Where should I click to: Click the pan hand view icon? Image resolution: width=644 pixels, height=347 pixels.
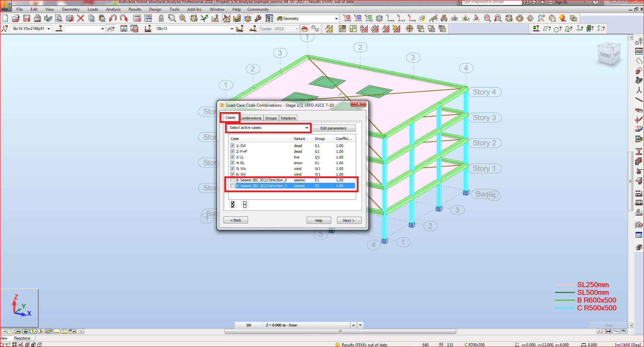[x=552, y=18]
